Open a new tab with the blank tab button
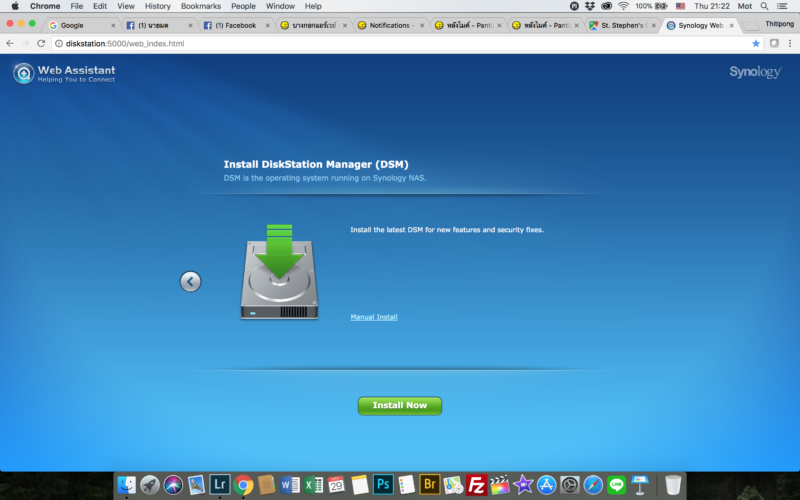The height and width of the screenshot is (500, 800). coord(750,26)
